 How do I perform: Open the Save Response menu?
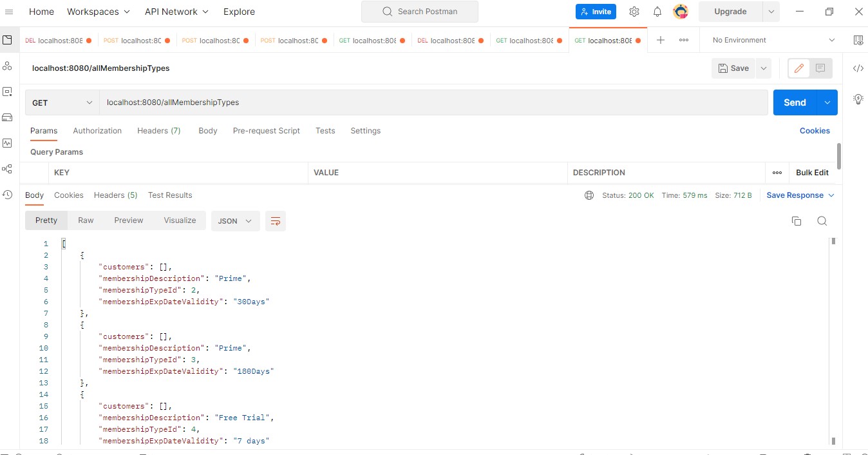pyautogui.click(x=800, y=195)
